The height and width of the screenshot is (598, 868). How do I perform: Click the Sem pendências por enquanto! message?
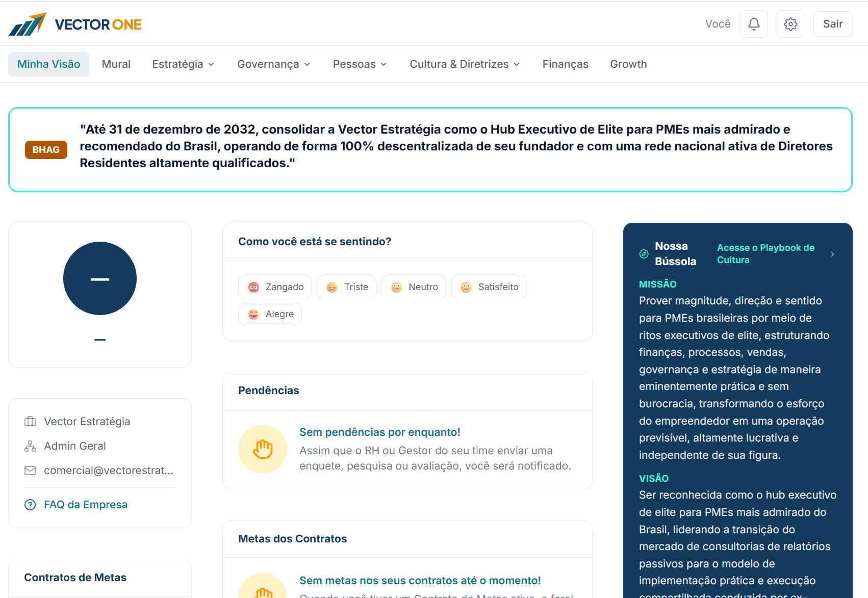380,432
